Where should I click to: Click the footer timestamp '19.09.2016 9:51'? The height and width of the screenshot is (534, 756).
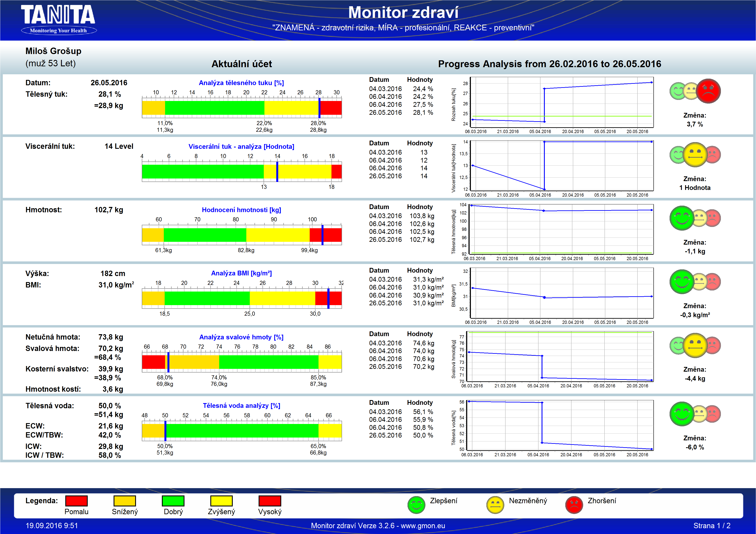52,526
